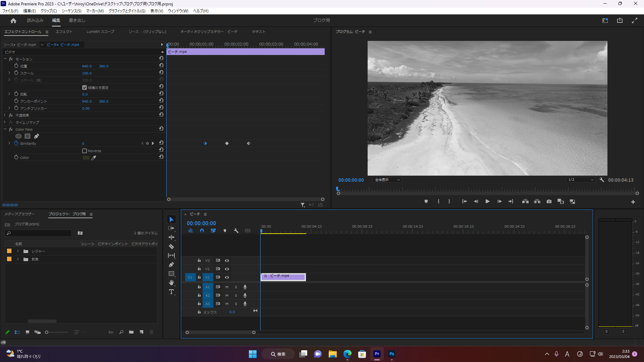Select the Slip tool
644x362 pixels.
tap(171, 255)
